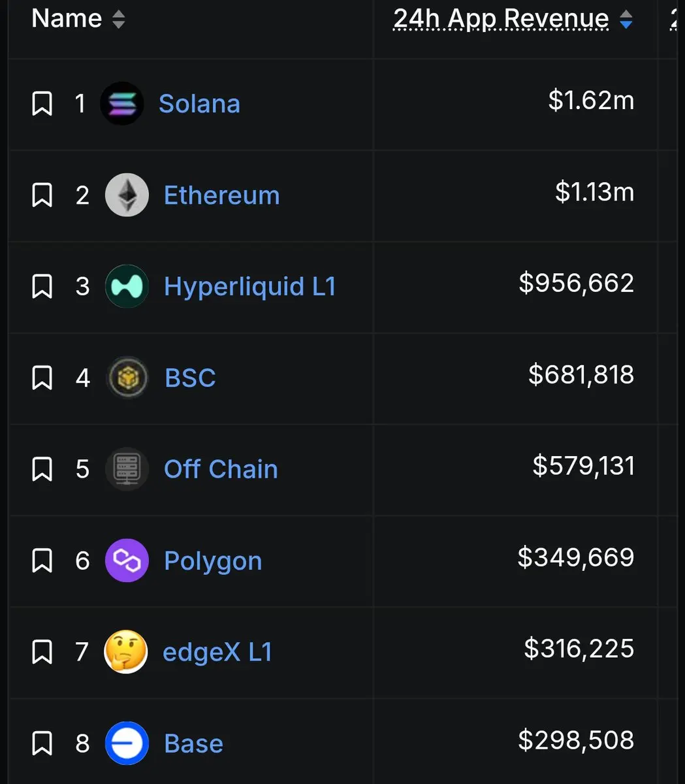
Task: Sort by Name using the arrows
Action: click(x=118, y=20)
